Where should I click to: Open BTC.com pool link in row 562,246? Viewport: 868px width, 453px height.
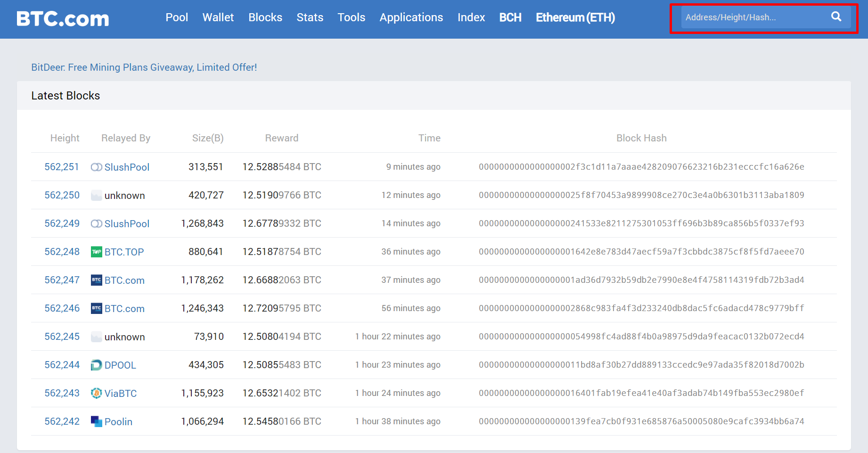tap(124, 309)
